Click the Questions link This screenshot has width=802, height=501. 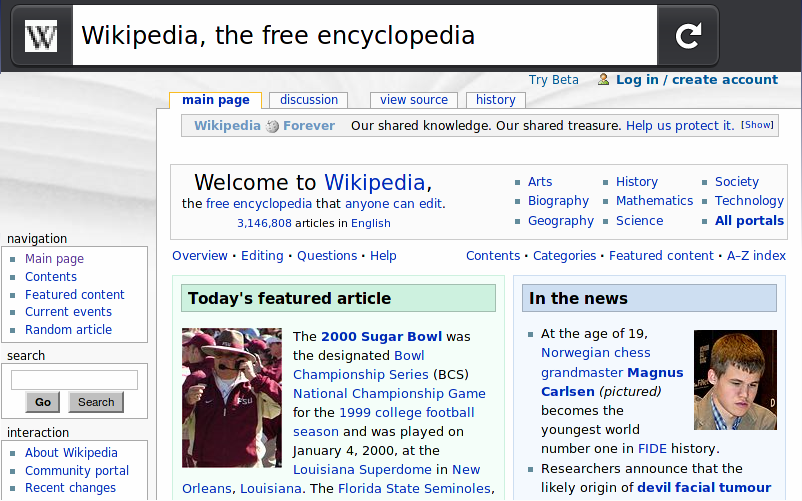click(327, 256)
